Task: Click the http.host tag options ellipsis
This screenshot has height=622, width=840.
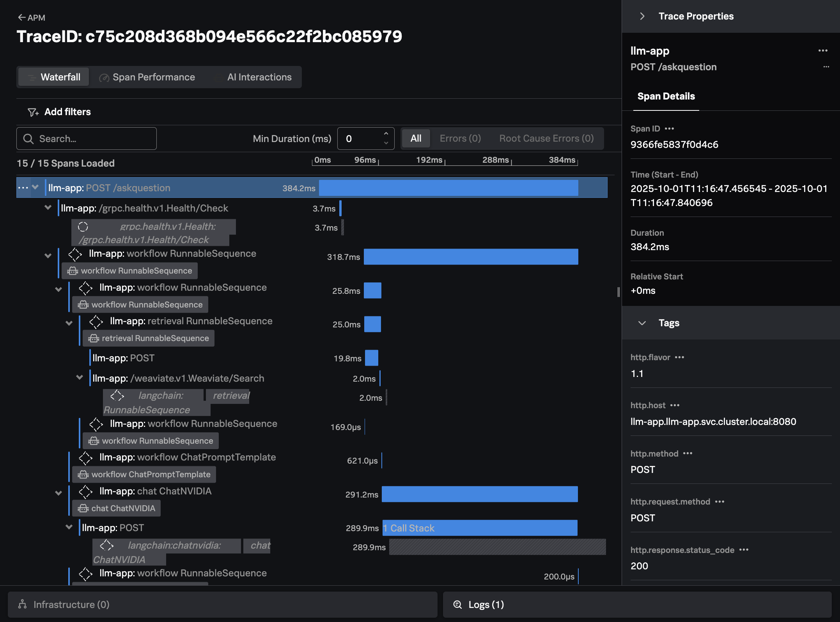Action: click(x=675, y=405)
